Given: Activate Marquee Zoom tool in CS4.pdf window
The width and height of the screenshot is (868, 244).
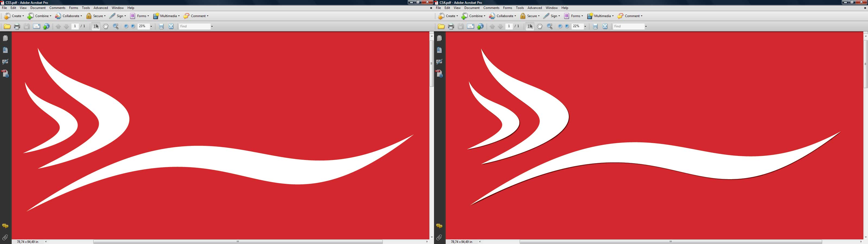Looking at the screenshot, I should 550,26.
